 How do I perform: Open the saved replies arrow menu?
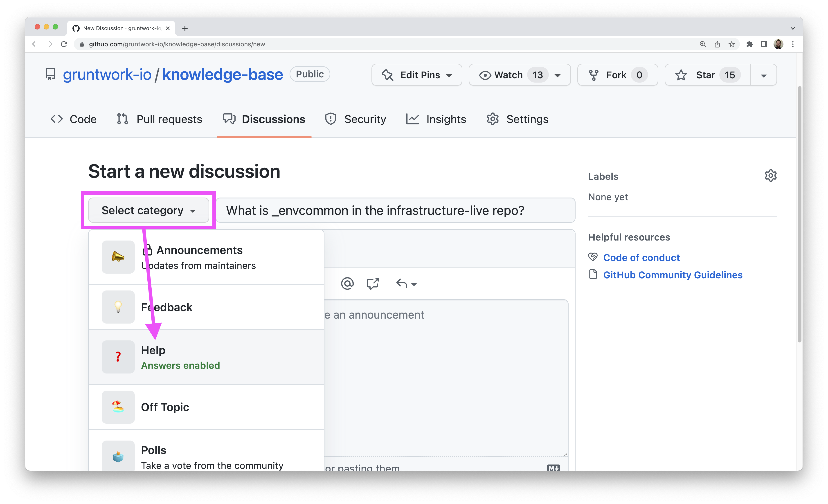pos(406,283)
